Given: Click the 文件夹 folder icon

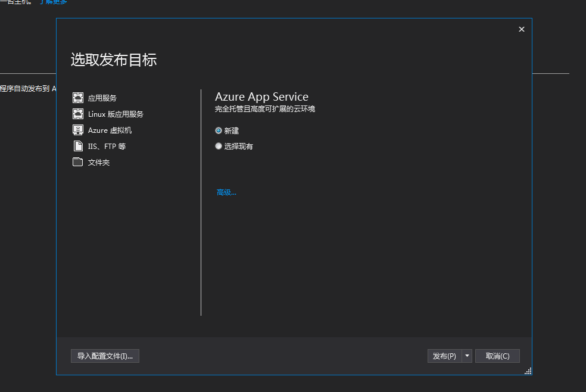Looking at the screenshot, I should (x=77, y=162).
